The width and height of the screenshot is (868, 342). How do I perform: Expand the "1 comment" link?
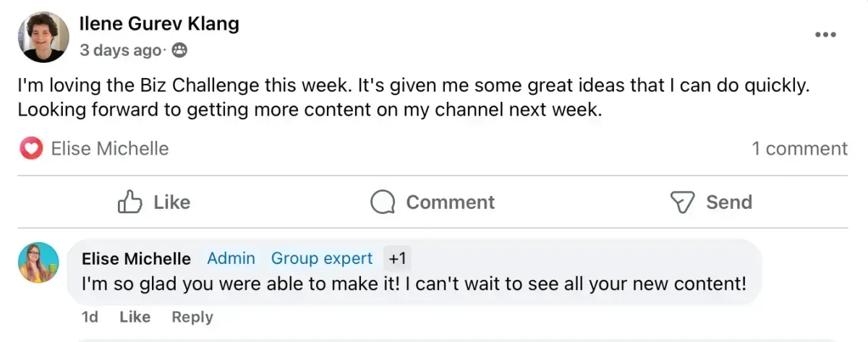pos(799,149)
